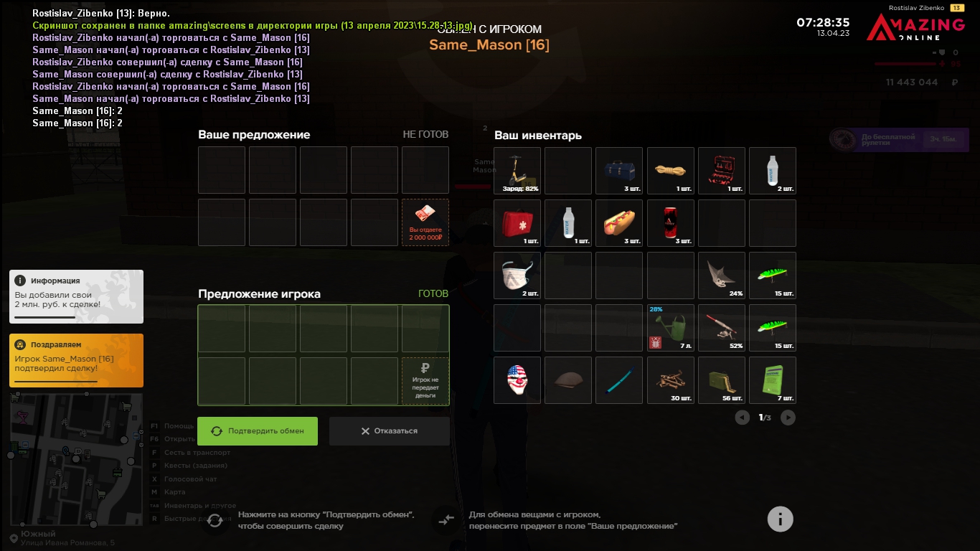980x551 pixels.
Task: Open the round info button at bottom right
Action: [x=781, y=519]
